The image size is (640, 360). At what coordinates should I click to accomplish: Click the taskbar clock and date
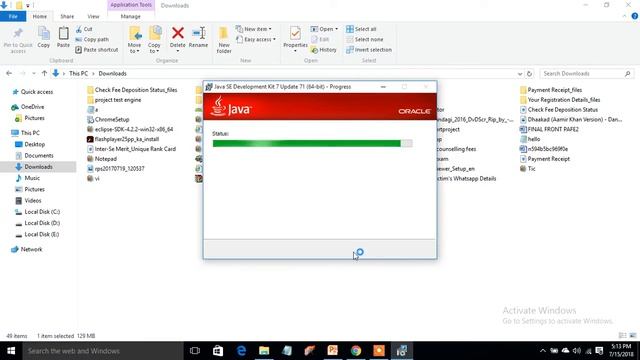[x=620, y=351]
